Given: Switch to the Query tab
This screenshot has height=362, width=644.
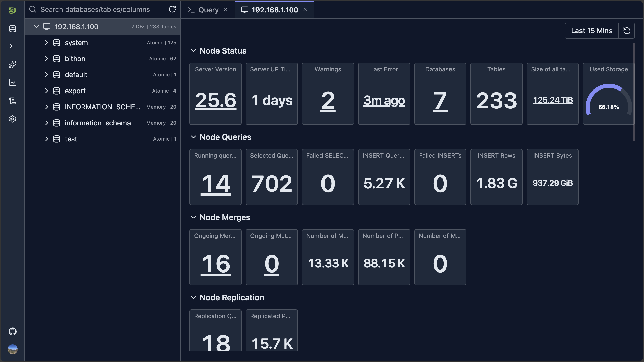Looking at the screenshot, I should point(208,10).
